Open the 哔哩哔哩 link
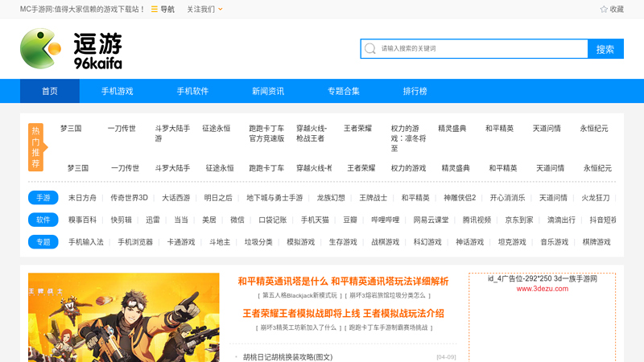 pos(386,220)
